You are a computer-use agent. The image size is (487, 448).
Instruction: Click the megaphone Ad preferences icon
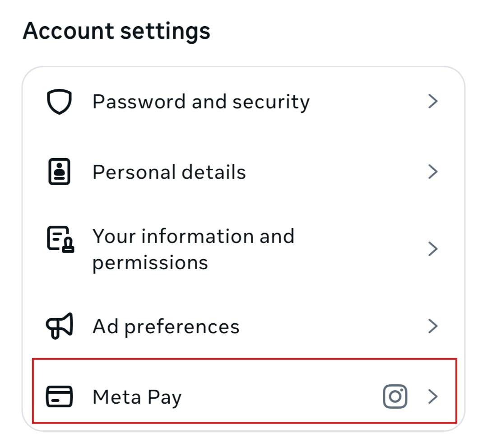point(59,326)
